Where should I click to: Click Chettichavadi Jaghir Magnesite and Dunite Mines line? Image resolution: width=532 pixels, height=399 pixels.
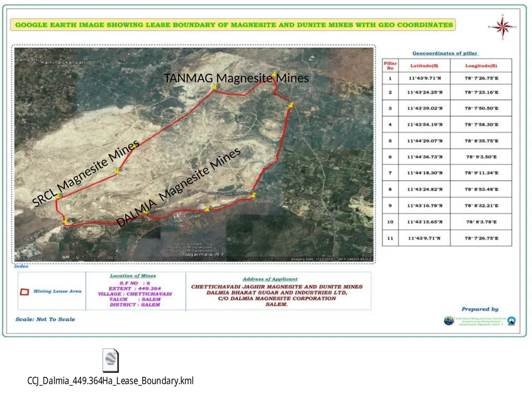click(277, 287)
